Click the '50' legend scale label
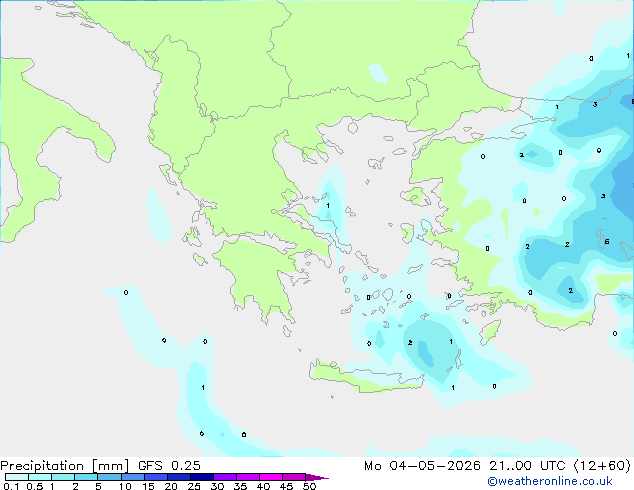634x490 pixels. click(x=309, y=486)
